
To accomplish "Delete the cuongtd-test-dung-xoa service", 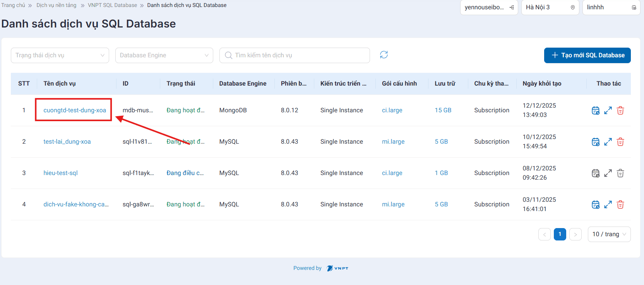I will (x=620, y=110).
